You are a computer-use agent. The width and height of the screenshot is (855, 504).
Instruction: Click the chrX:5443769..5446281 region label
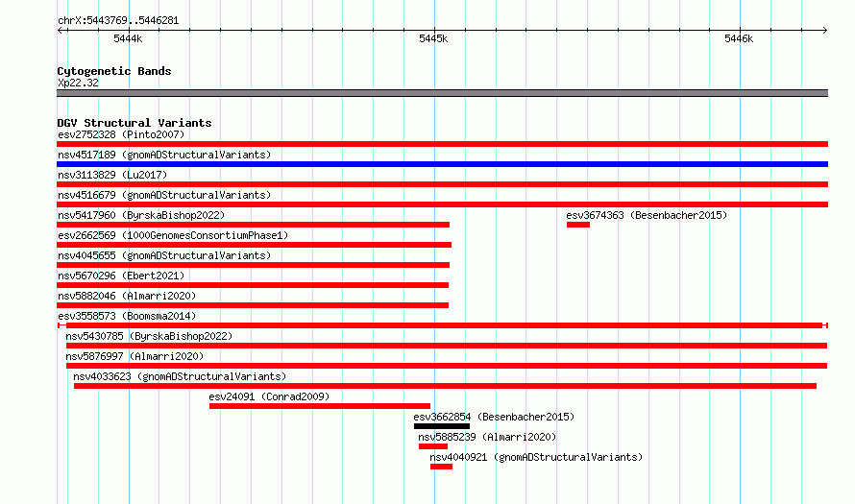click(118, 21)
